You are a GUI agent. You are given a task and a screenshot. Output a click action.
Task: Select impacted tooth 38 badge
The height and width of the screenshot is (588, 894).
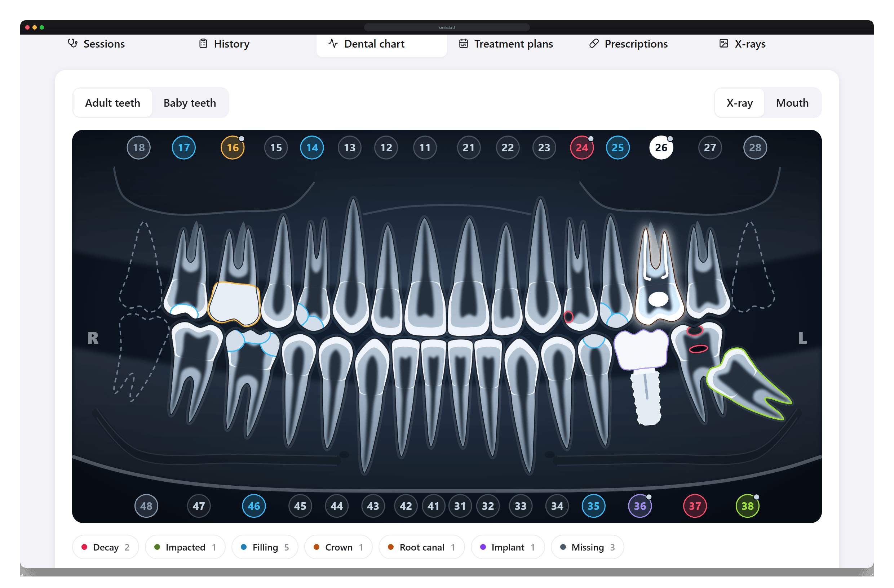pyautogui.click(x=748, y=506)
